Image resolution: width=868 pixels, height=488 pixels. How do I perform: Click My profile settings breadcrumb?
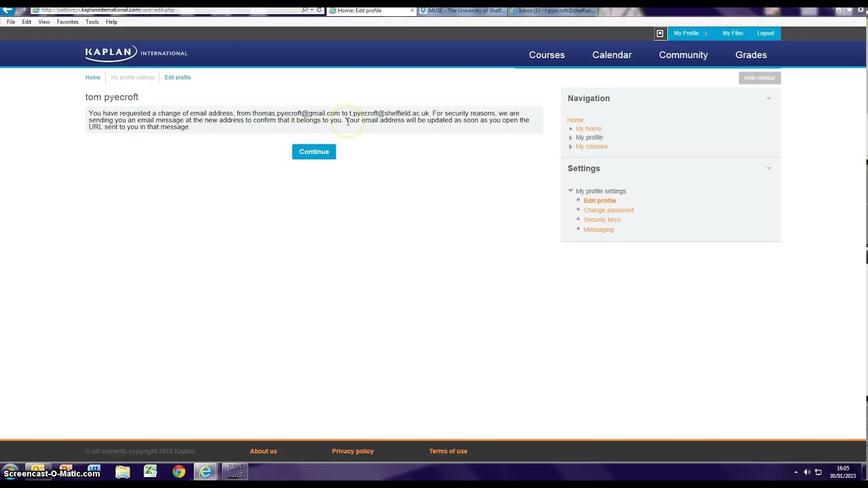pos(133,77)
